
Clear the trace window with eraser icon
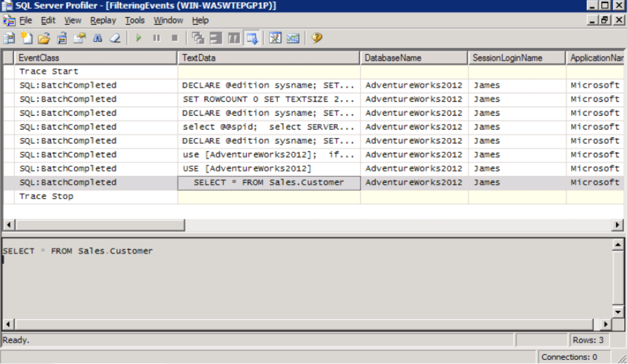pos(115,38)
